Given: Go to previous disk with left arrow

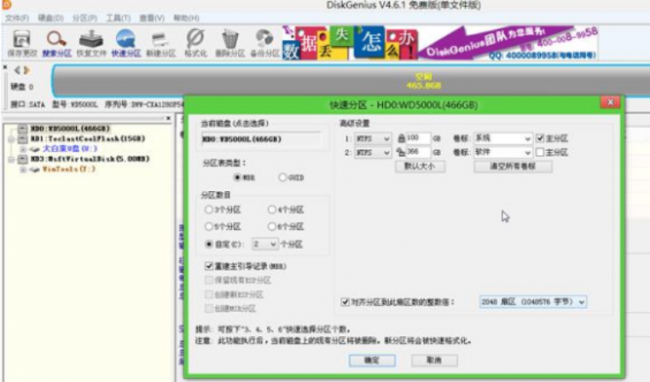Looking at the screenshot, I should point(17,70).
